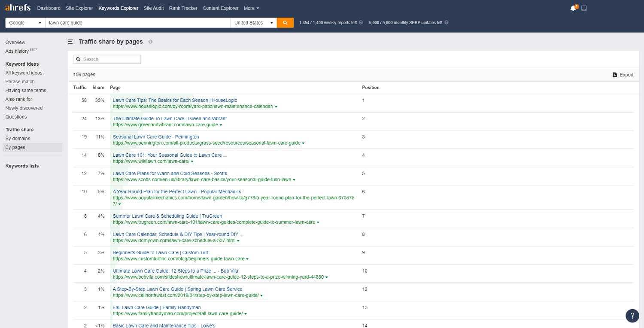The height and width of the screenshot is (328, 644).
Task: Expand the wikilawn.com URL dropdown arrow
Action: pos(192,162)
